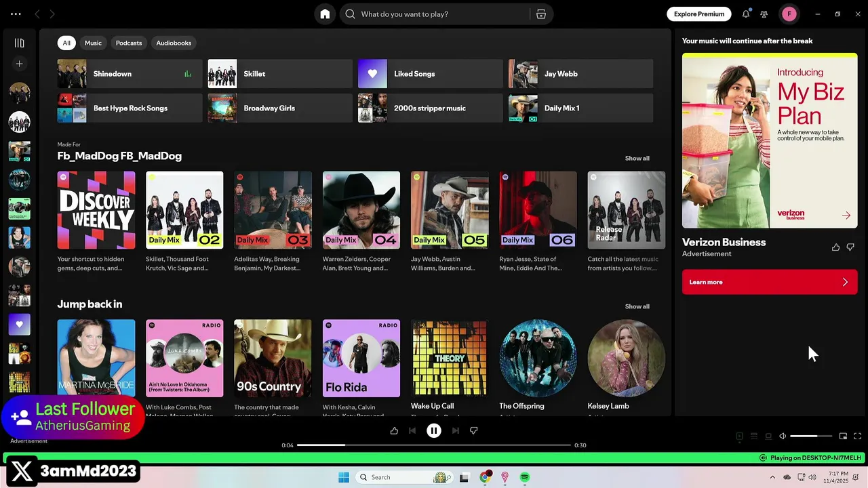Open Daily Mix 1 tile

581,108
